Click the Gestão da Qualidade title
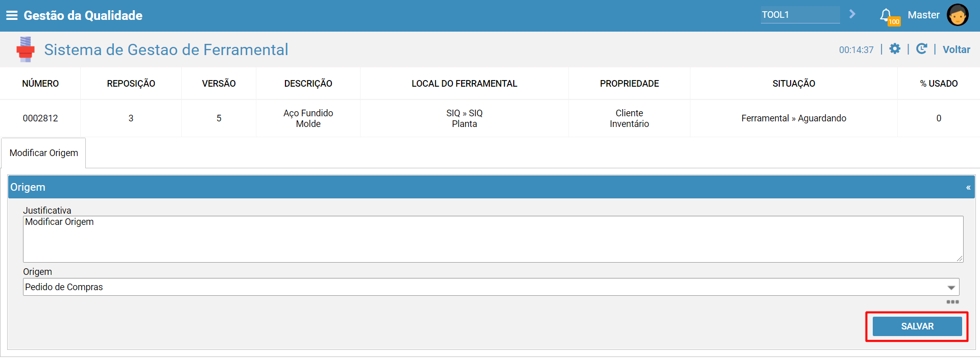Image resolution: width=980 pixels, height=358 pixels. (83, 15)
